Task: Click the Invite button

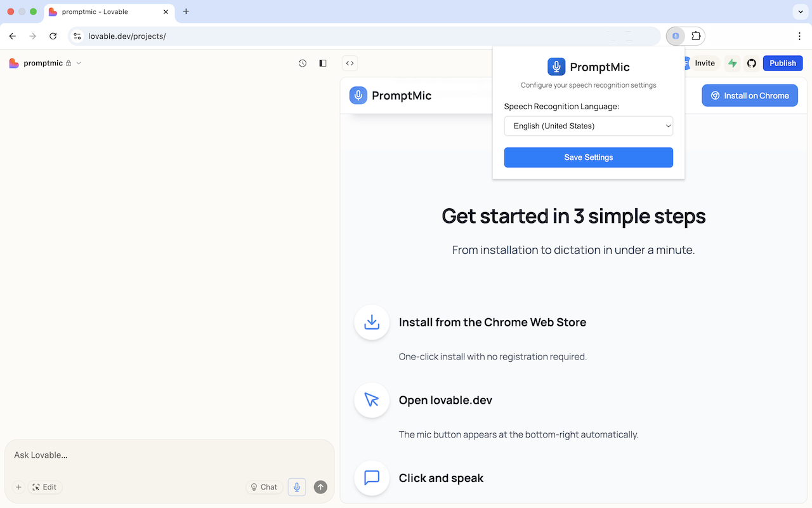Action: click(x=704, y=63)
